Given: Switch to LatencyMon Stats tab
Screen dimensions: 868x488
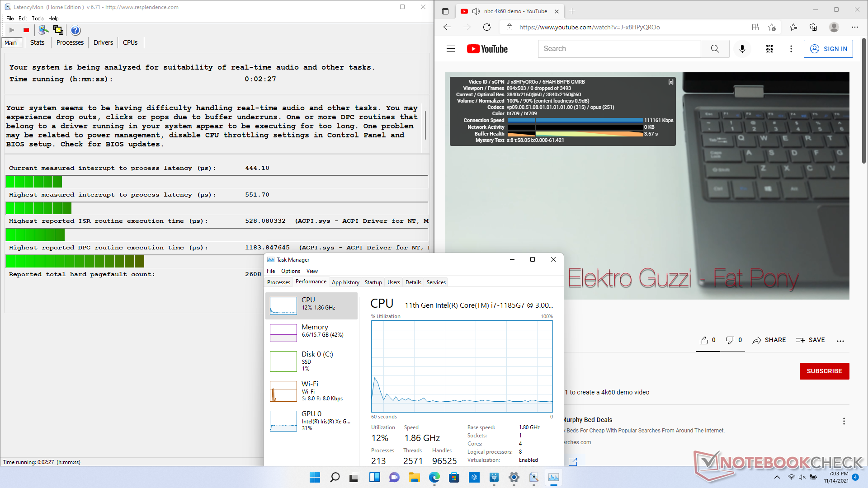Looking at the screenshot, I should point(37,42).
